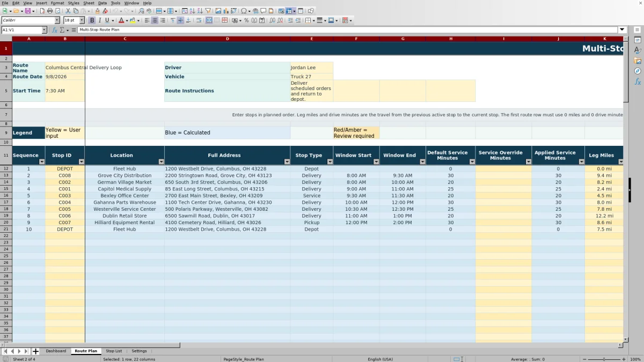Click the Background Color yellow swatch

[133, 20]
